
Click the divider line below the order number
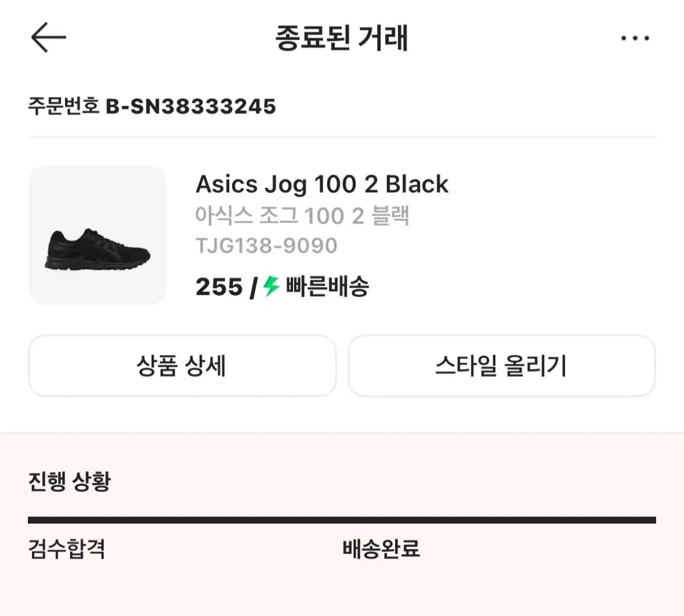pos(342,137)
